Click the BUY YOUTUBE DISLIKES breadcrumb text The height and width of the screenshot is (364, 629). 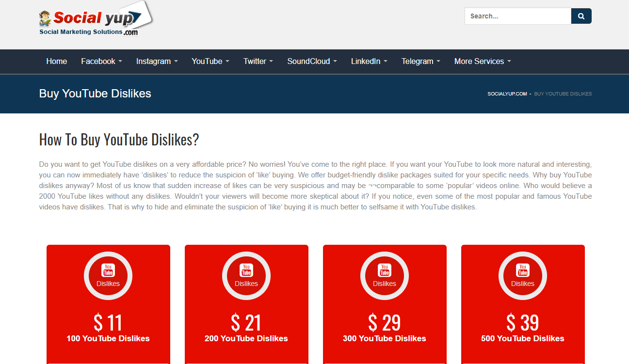563,94
